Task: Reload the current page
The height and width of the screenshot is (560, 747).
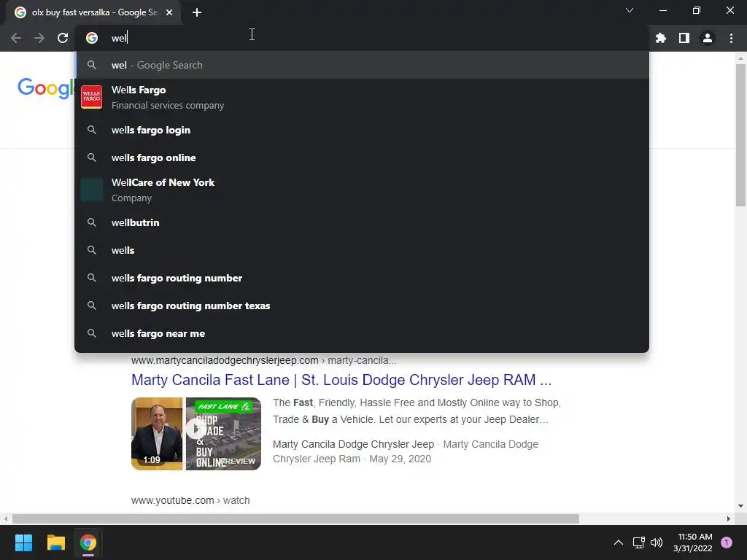Action: coord(63,38)
